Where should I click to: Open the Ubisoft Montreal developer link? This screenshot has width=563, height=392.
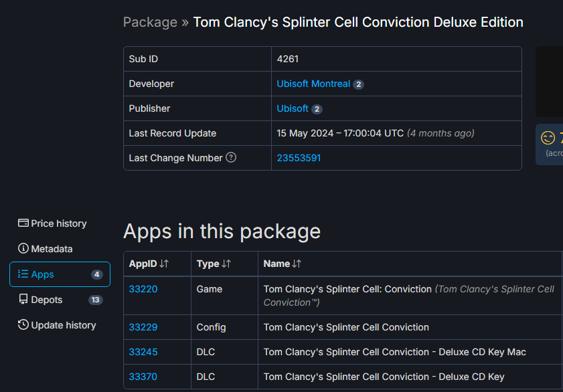pyautogui.click(x=313, y=84)
